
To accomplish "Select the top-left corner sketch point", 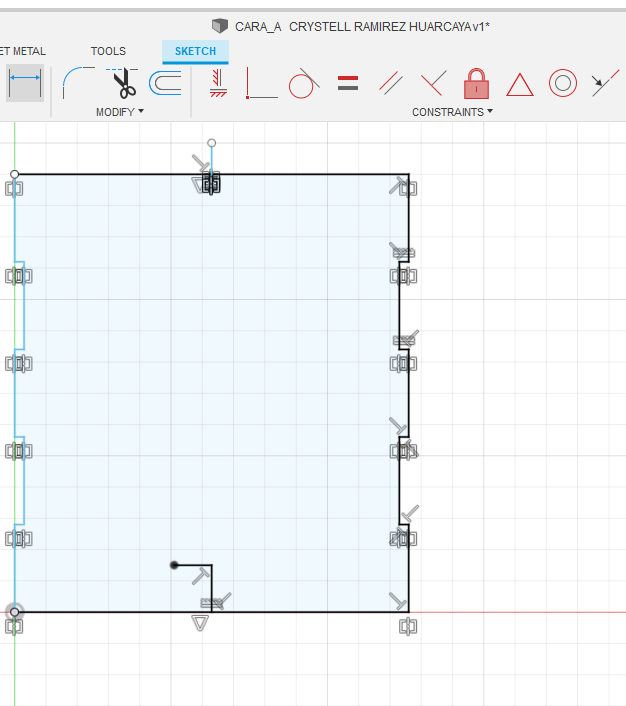I will pyautogui.click(x=14, y=174).
